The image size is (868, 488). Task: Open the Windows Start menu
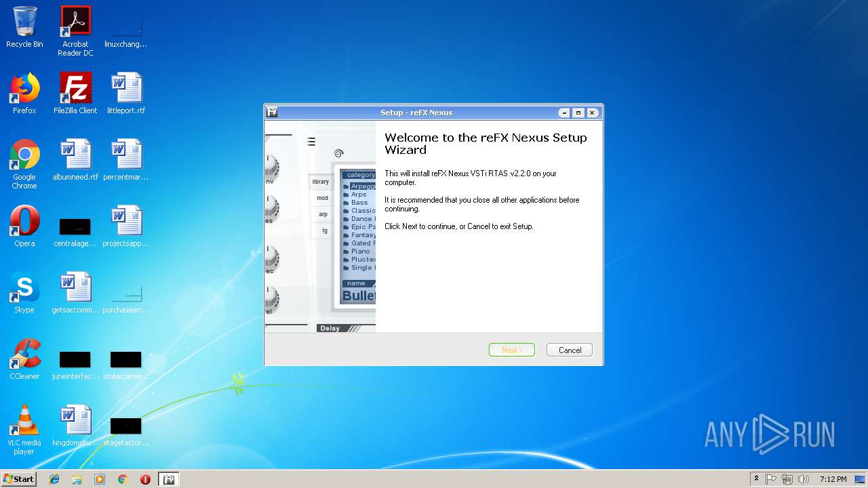pos(18,479)
